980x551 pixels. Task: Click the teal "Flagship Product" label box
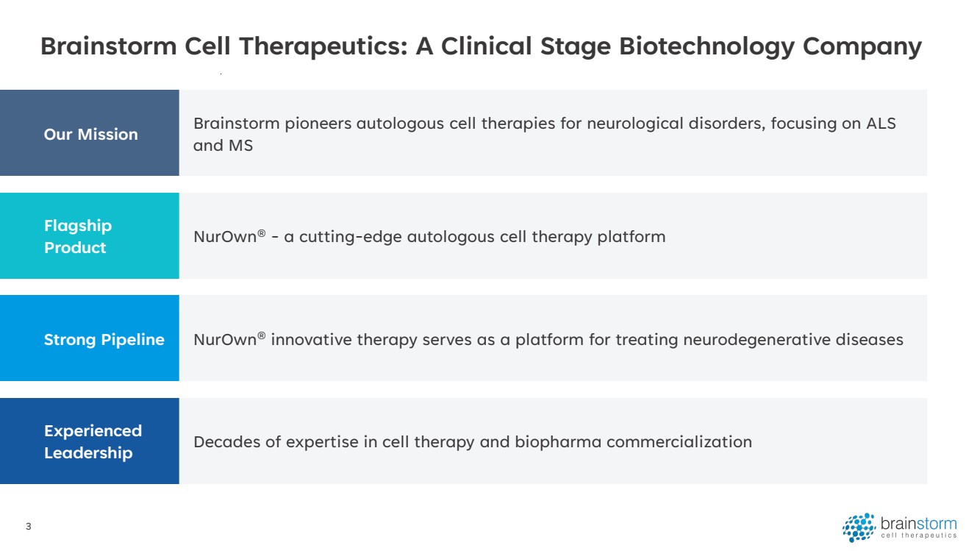coord(90,236)
